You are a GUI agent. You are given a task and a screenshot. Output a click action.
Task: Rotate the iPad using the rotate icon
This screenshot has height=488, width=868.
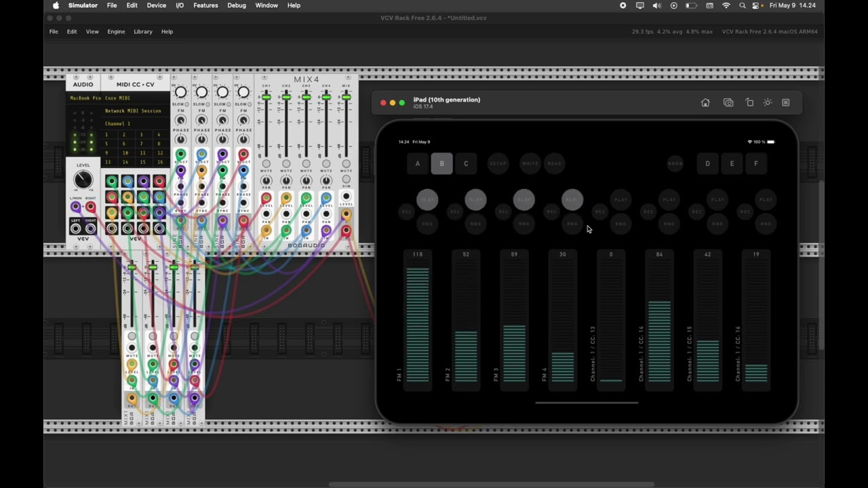[749, 102]
